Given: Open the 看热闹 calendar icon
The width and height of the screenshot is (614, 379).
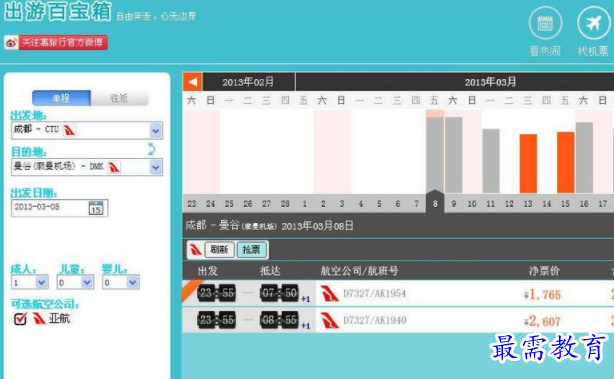Looking at the screenshot, I should pos(545,23).
